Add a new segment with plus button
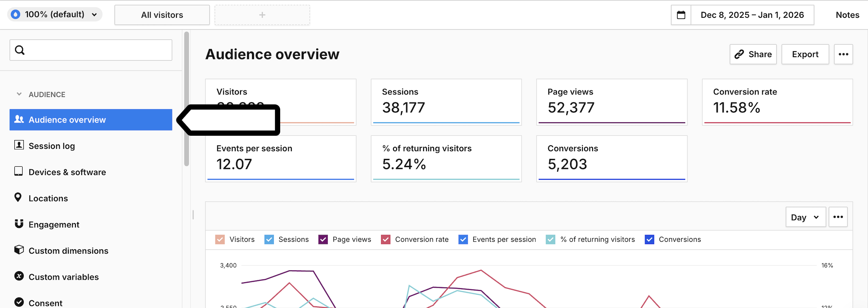The height and width of the screenshot is (308, 868). pos(262,15)
